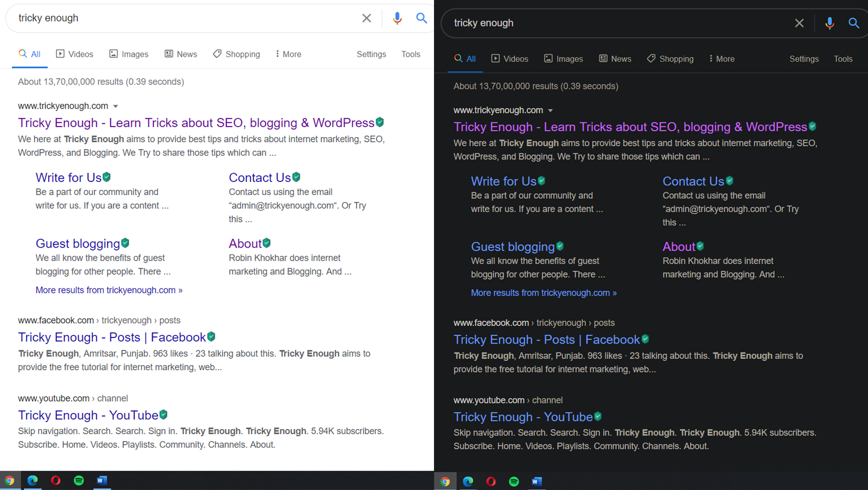Click the magnifier search button in light window
The image size is (868, 490).
[x=421, y=18]
